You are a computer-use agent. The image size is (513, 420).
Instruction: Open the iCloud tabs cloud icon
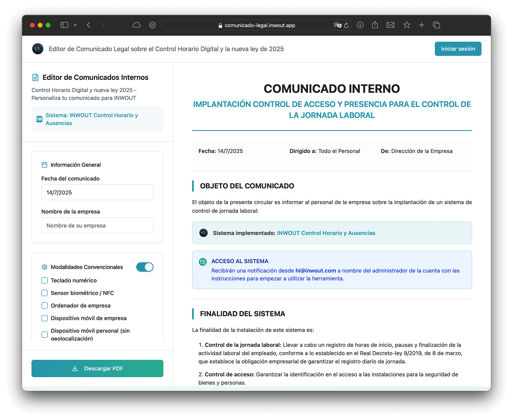137,25
